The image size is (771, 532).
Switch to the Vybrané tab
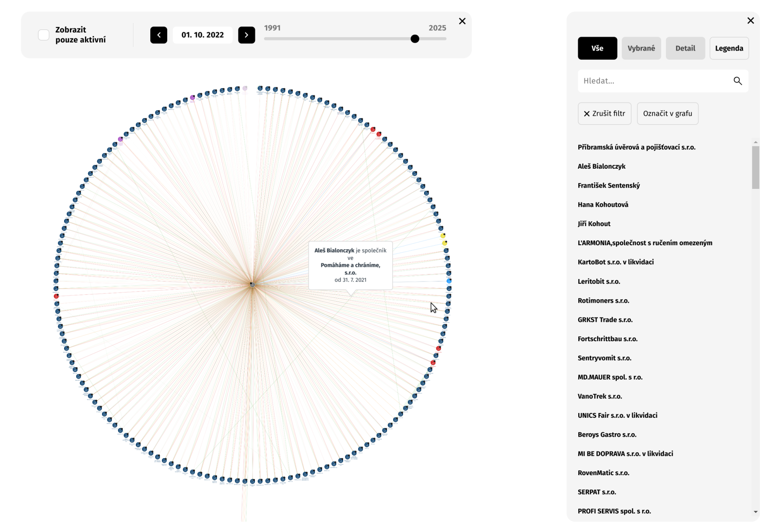click(x=641, y=48)
